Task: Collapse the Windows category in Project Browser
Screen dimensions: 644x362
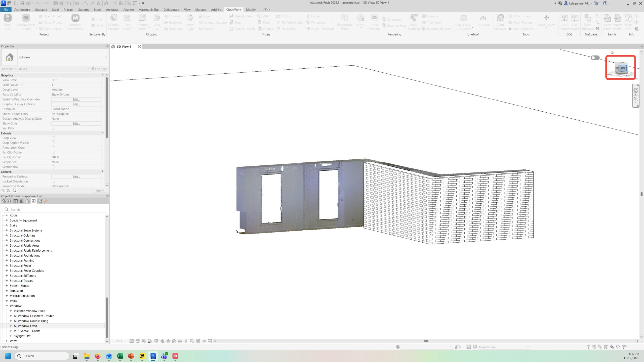Action: click(x=7, y=306)
